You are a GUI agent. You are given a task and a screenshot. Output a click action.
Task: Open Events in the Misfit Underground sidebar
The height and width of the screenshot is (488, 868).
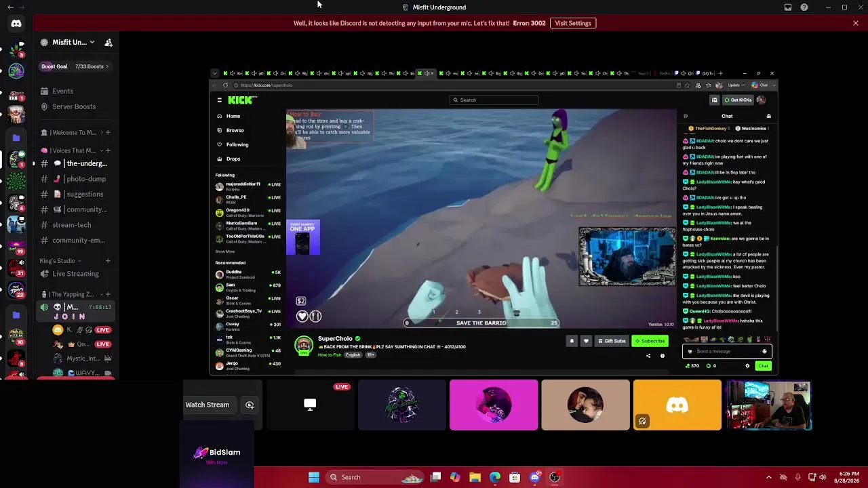coord(62,91)
